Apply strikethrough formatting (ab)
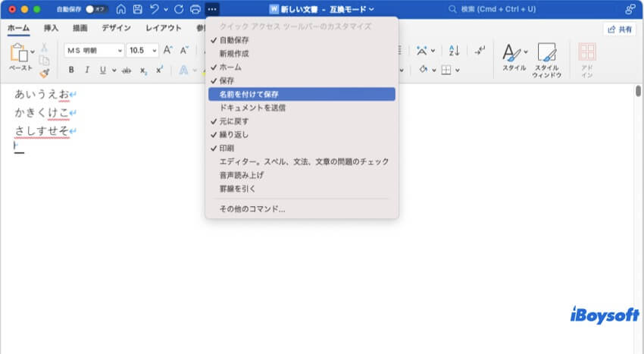 tap(127, 70)
